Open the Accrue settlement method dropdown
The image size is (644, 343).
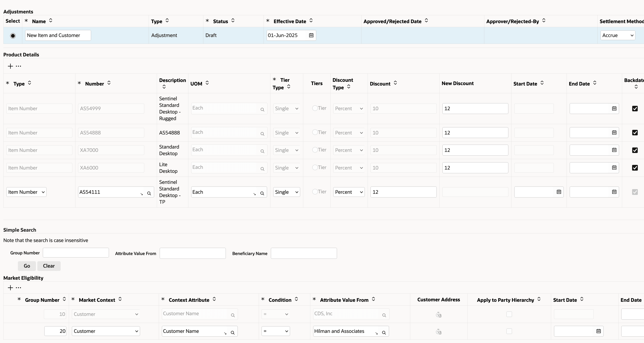tap(618, 35)
